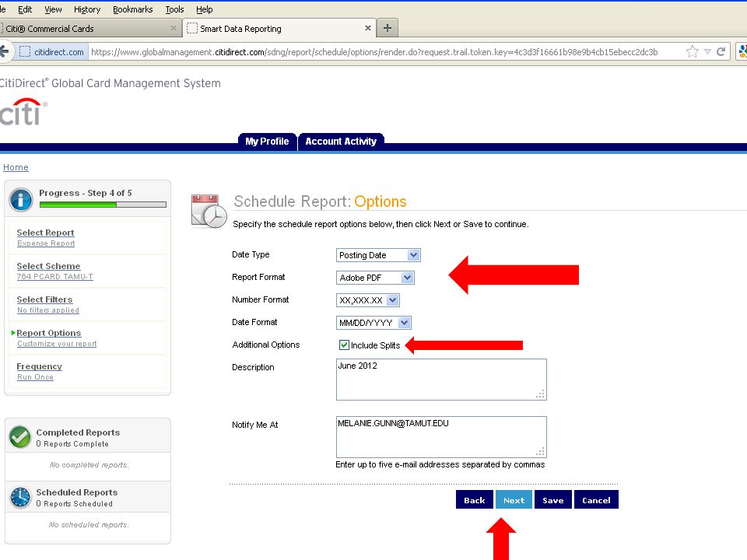Screen dimensions: 747x560
Task: Open the View menu
Action: tap(53, 9)
